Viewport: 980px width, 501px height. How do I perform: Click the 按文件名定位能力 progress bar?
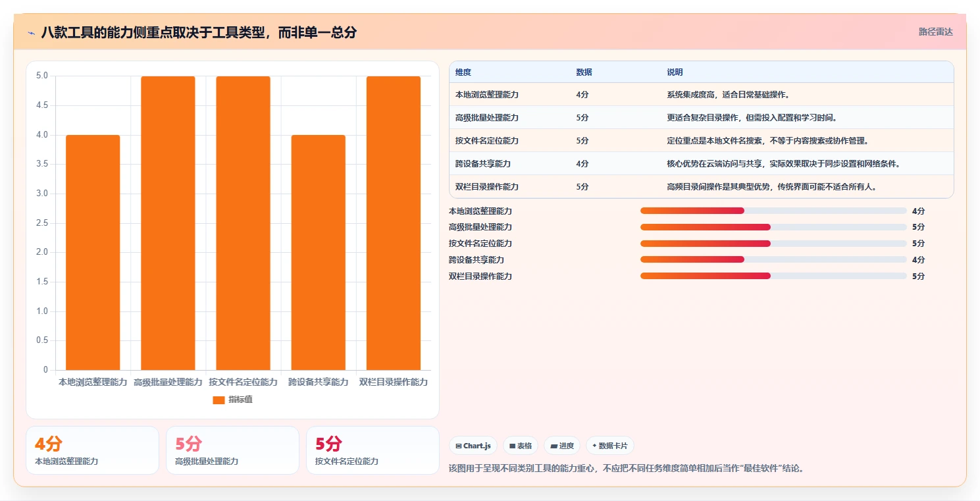773,244
